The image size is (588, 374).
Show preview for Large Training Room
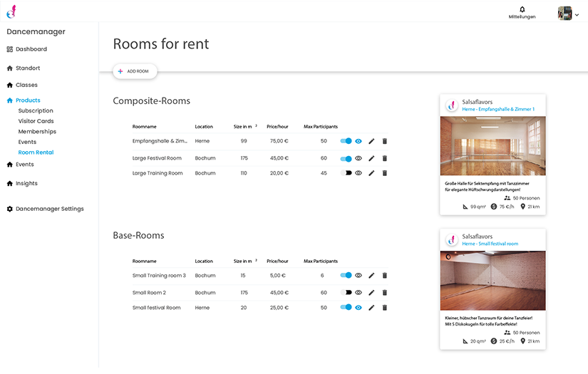coord(359,173)
